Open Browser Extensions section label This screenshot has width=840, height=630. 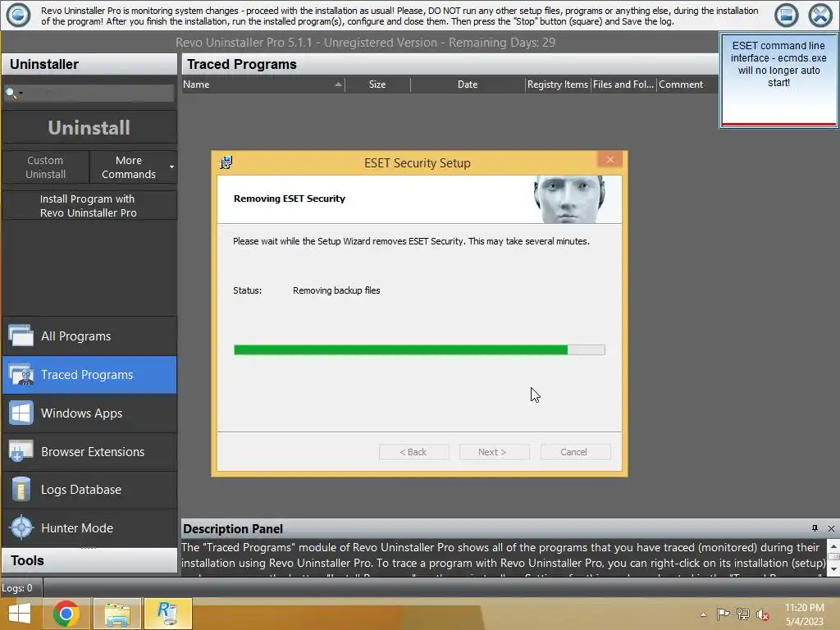(x=93, y=452)
